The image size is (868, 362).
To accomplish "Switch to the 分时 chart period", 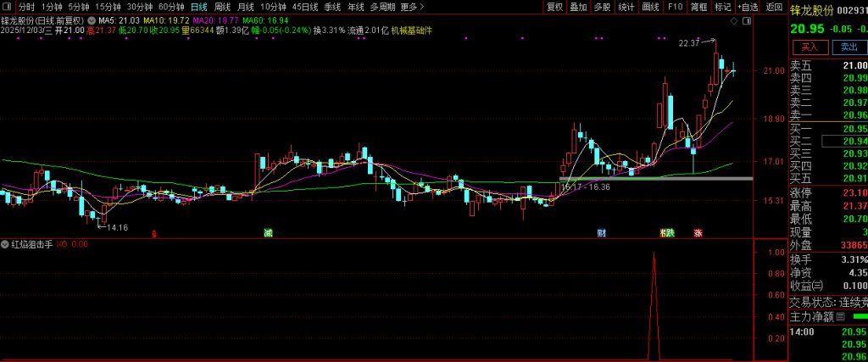I will pos(26,7).
